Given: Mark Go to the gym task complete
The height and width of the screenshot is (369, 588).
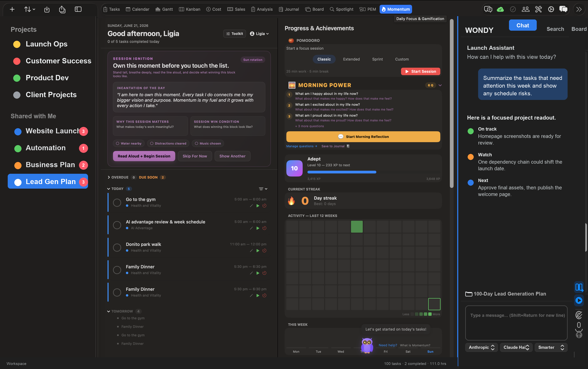Looking at the screenshot, I should click(117, 203).
